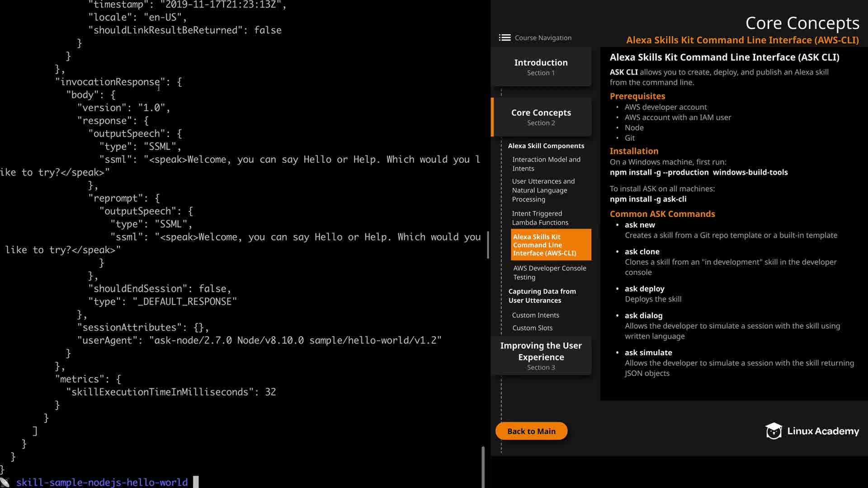Click the Course Navigation label

[x=543, y=38]
